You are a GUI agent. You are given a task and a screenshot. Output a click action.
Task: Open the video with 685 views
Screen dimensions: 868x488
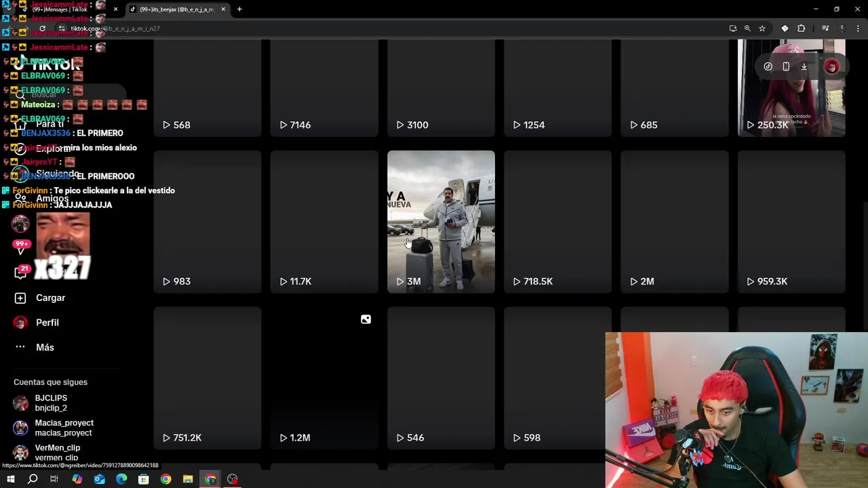click(x=675, y=88)
